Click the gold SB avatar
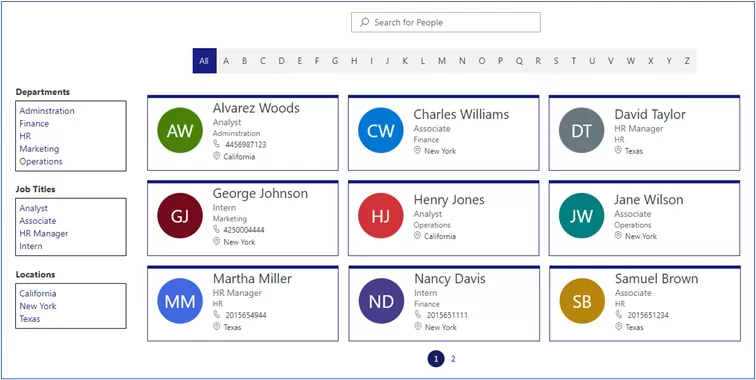The height and width of the screenshot is (380, 756). 582,301
